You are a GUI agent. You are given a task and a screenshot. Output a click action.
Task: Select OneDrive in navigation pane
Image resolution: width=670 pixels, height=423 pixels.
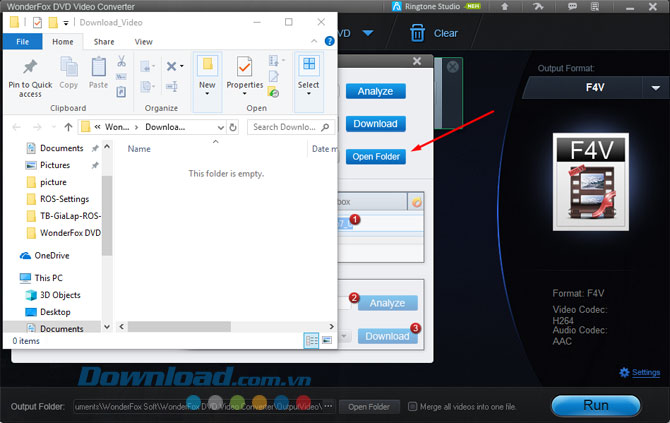tap(52, 256)
